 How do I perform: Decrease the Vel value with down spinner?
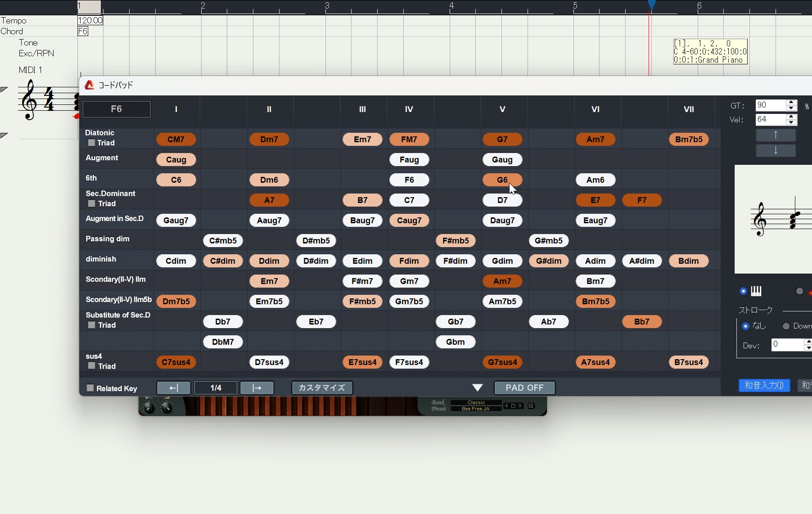[x=791, y=122]
